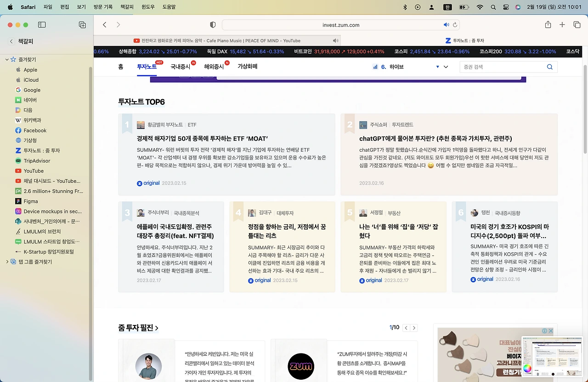
Task: Click the 김대구 author avatar
Action: pos(252,213)
